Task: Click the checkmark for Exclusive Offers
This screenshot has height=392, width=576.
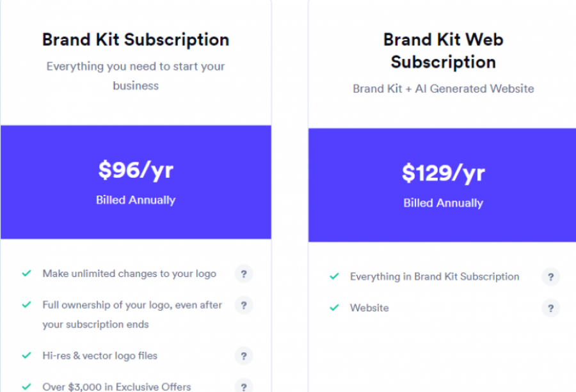Action: [26, 386]
